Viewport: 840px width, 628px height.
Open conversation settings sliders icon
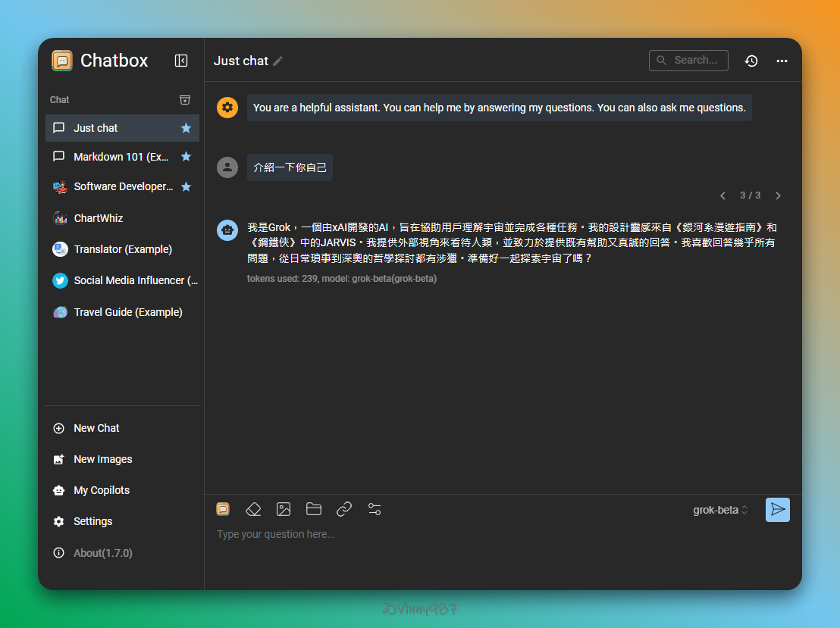tap(375, 509)
